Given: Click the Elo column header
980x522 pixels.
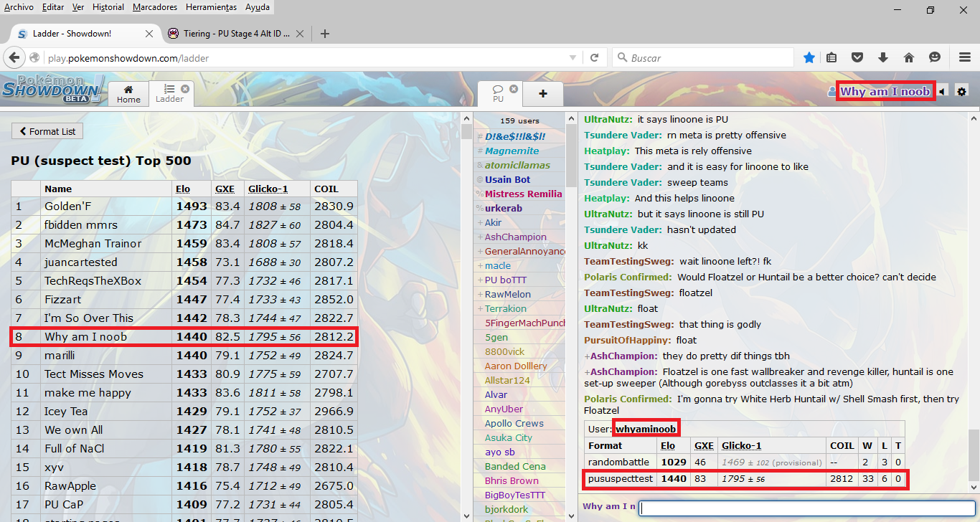Looking at the screenshot, I should pos(183,189).
